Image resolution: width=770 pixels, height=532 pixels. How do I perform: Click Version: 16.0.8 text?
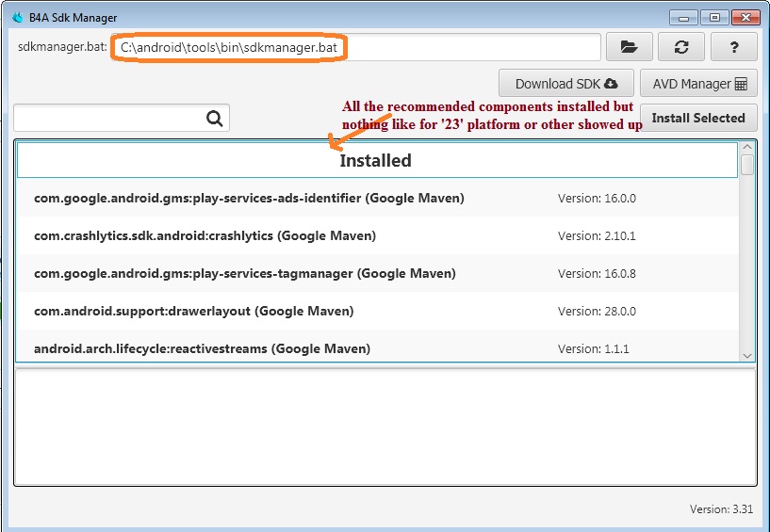click(597, 274)
